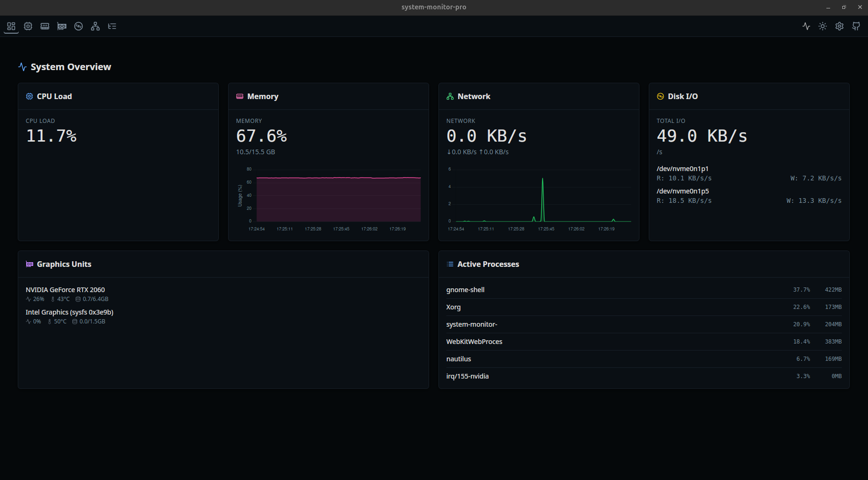Image resolution: width=868 pixels, height=480 pixels.
Task: Click the Active Processes list icon
Action: [x=450, y=264]
